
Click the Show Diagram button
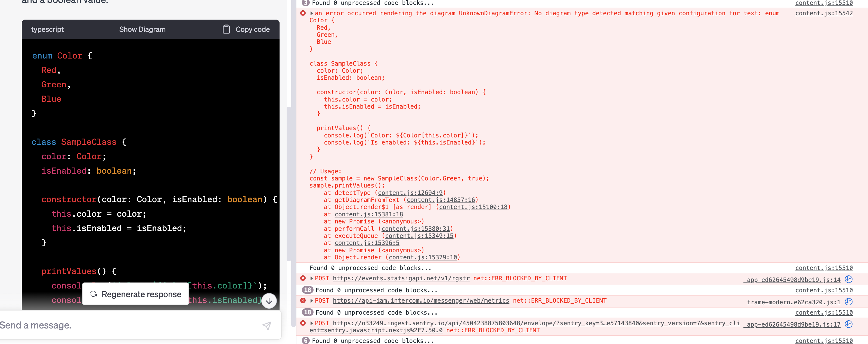142,29
